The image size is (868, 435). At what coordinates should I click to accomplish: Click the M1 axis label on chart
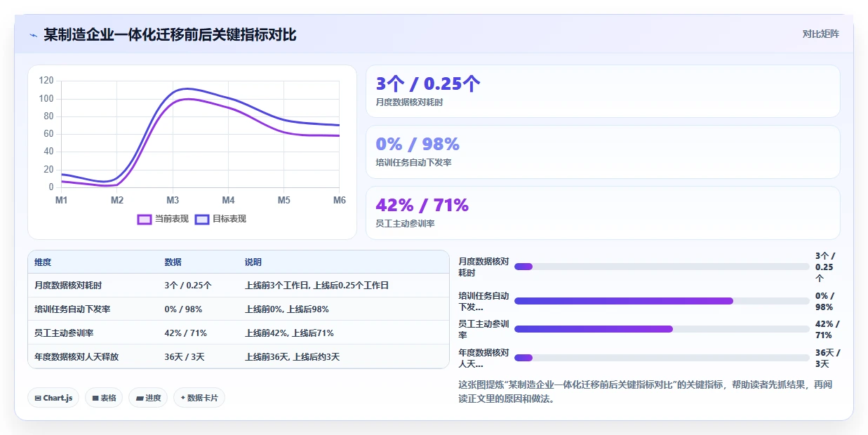(x=62, y=200)
